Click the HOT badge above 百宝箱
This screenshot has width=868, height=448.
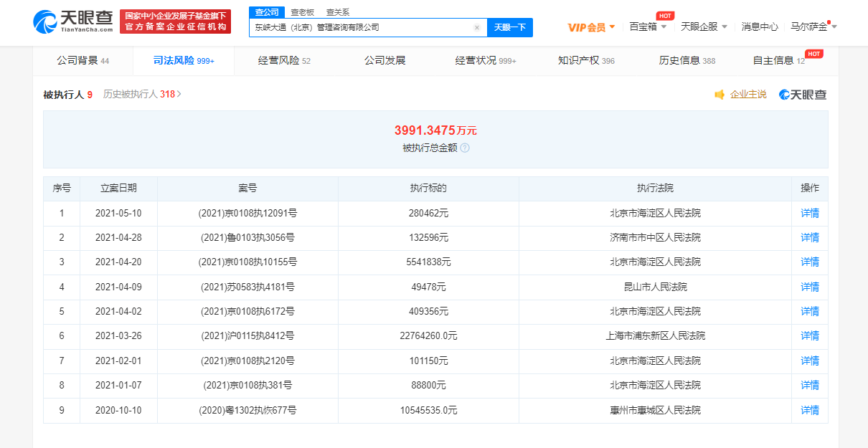(665, 15)
